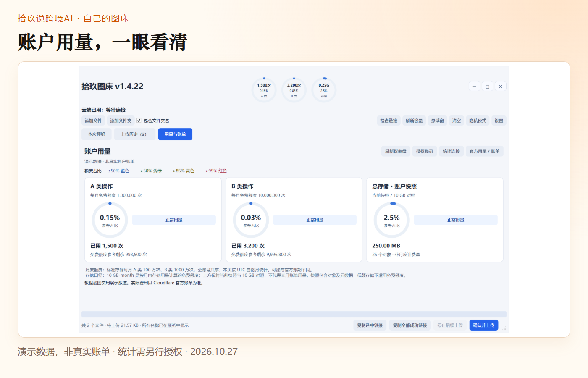Click the 2.5% ring in 总存储 card
The image size is (588, 378).
click(391, 220)
